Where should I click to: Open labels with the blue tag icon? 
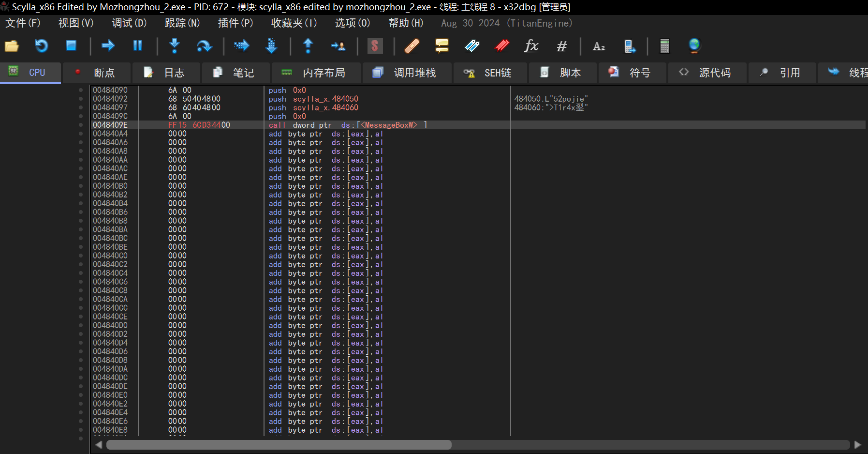pos(471,46)
